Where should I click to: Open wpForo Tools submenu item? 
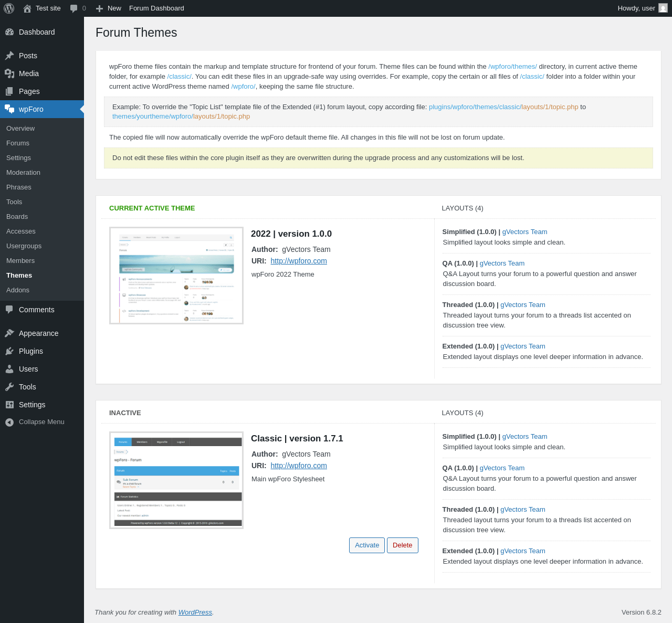[x=14, y=202]
